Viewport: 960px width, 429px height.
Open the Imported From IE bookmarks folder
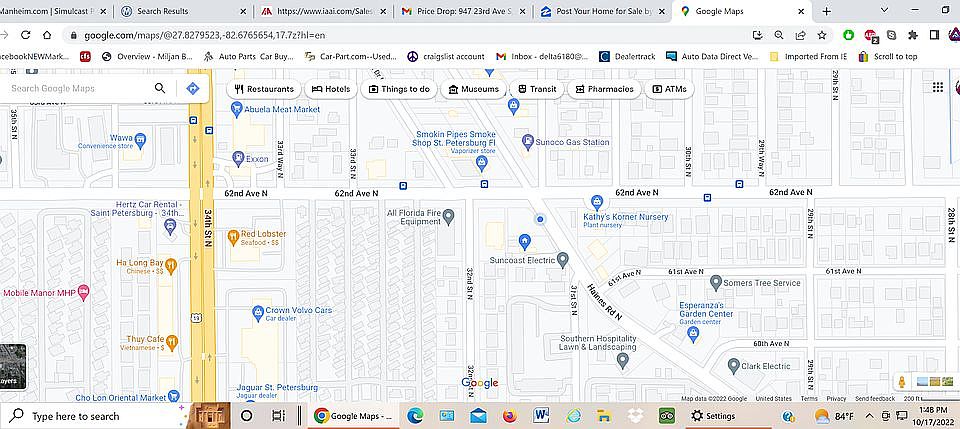click(808, 56)
